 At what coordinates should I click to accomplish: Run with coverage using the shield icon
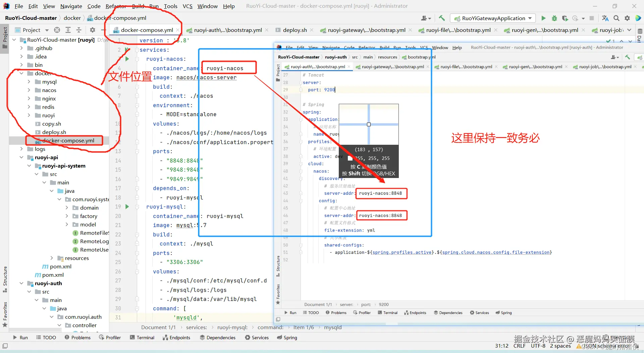point(565,18)
